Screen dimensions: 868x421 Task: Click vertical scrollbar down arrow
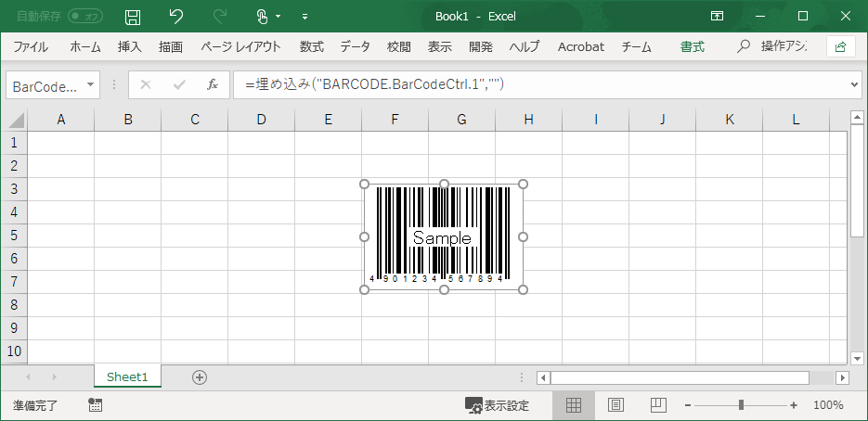[x=857, y=358]
